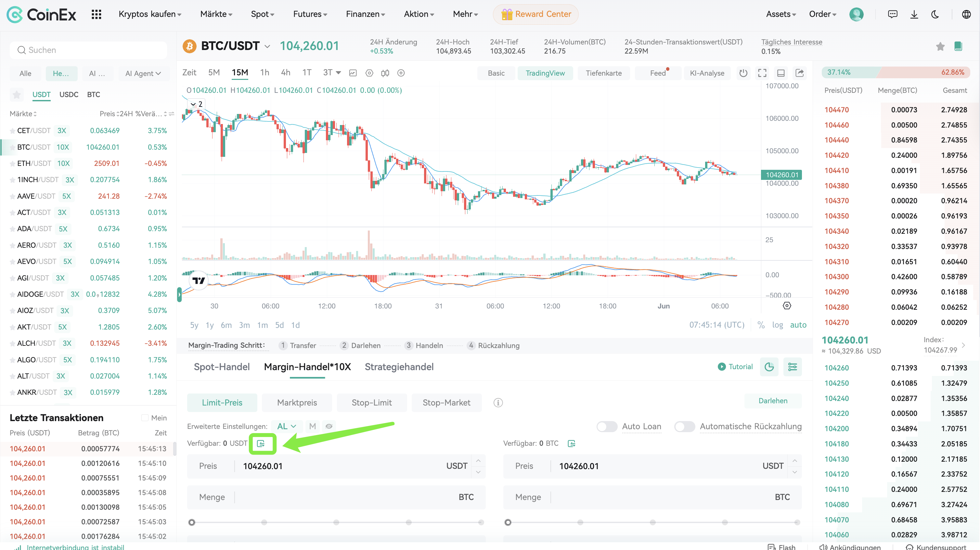Open chart indicators icon in toolbar
Screen dimensions: 980x550
(353, 73)
